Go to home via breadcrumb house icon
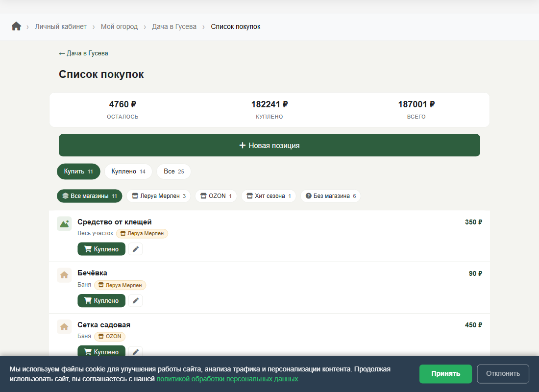539x392 pixels. pos(16,26)
